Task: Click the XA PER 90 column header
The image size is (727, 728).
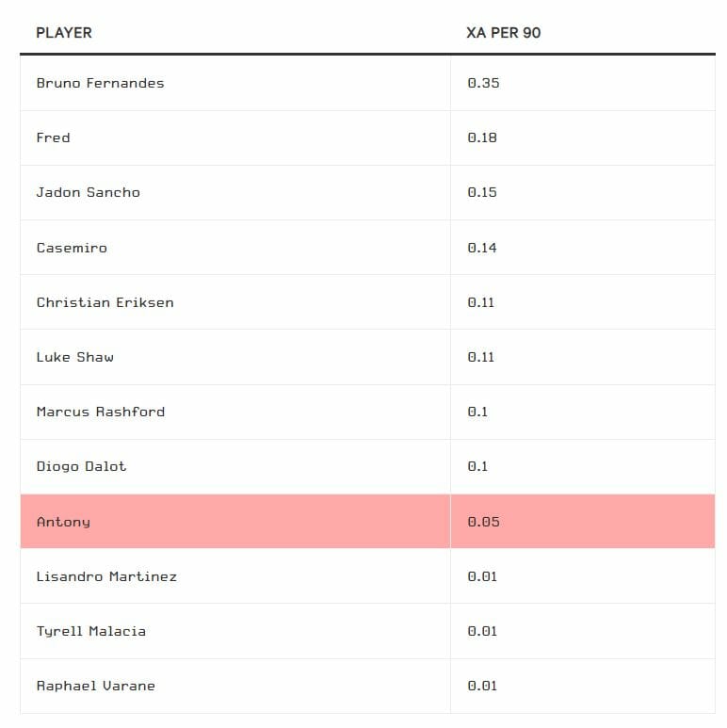Action: click(504, 33)
